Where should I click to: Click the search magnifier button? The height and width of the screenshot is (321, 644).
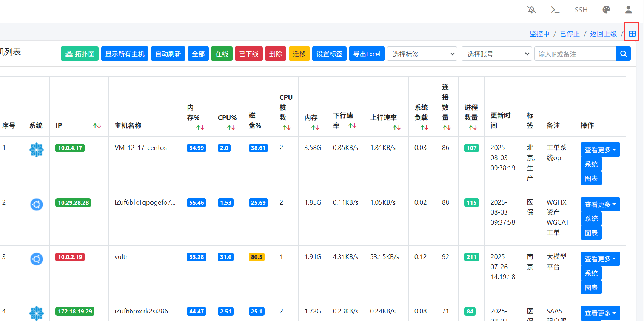pyautogui.click(x=624, y=54)
